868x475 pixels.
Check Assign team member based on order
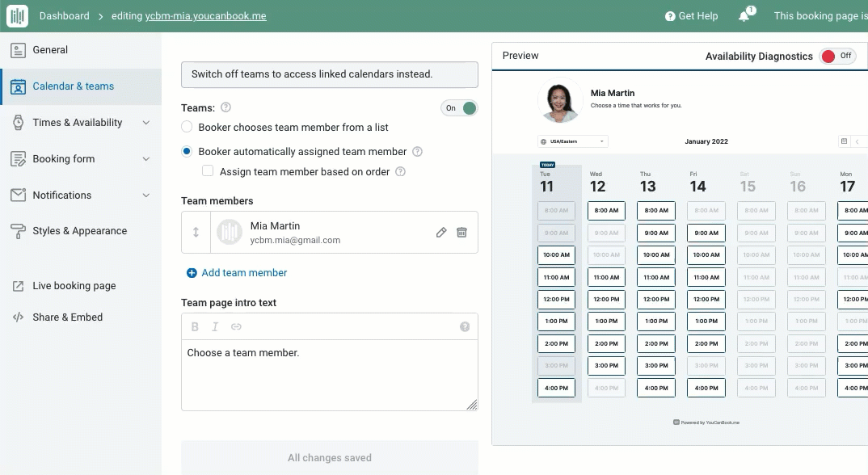point(208,171)
